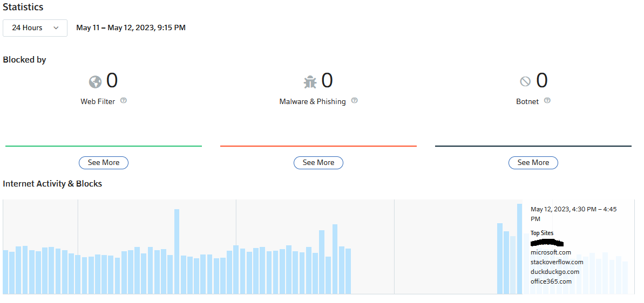Click the help icon beside Malware & Phishing
Image resolution: width=644 pixels, height=303 pixels.
354,100
